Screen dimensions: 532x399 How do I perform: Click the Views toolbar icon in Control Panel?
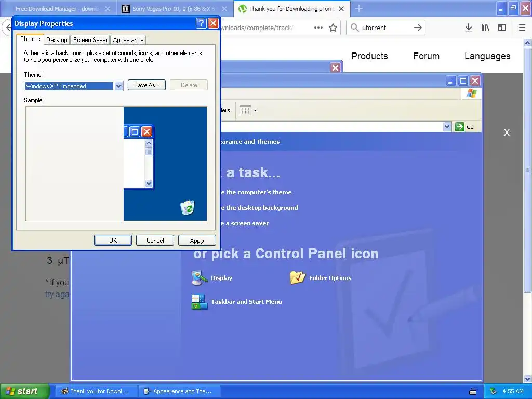tap(245, 110)
